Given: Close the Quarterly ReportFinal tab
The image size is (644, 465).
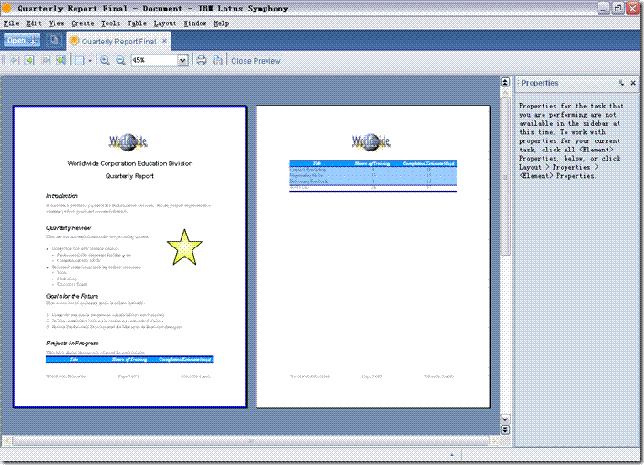Looking at the screenshot, I should click(x=165, y=41).
